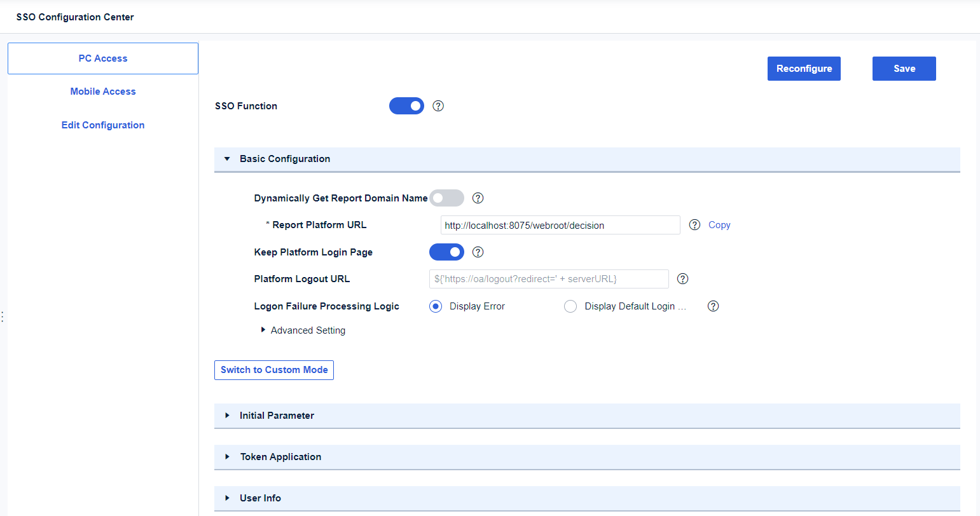Open the Edit Configuration tab

coord(103,125)
